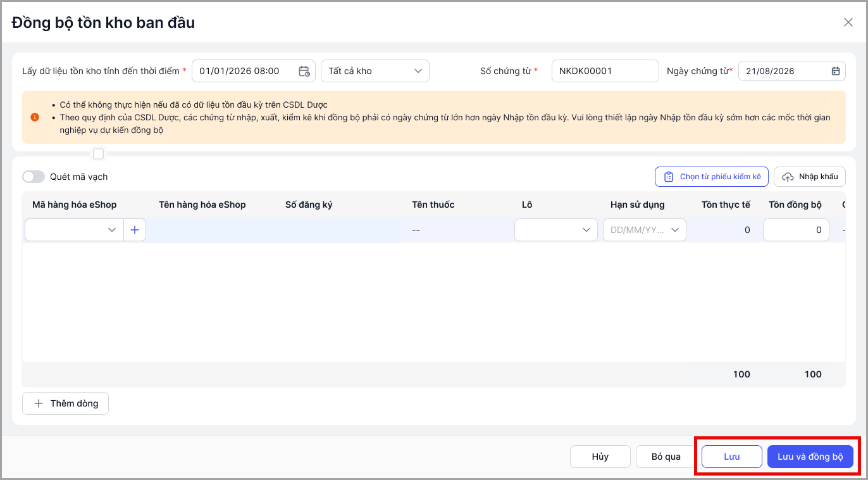
Task: Open date-time picker calendar icon
Action: pyautogui.click(x=304, y=71)
